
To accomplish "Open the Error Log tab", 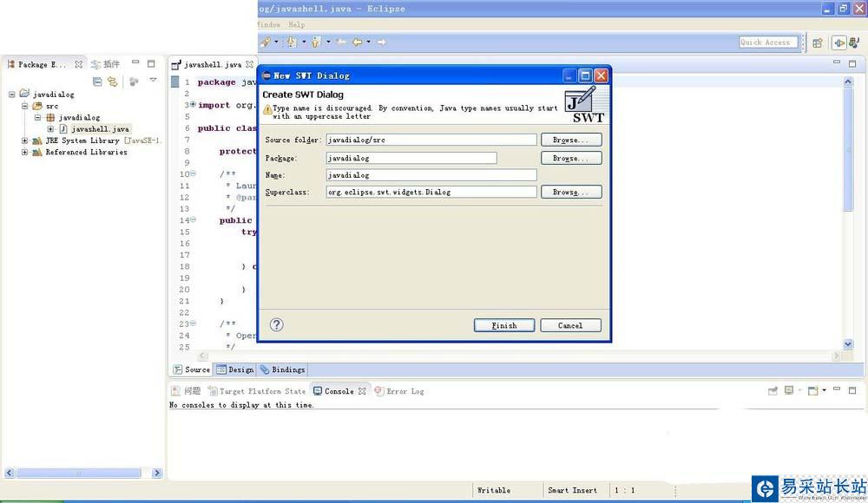I will pos(399,391).
